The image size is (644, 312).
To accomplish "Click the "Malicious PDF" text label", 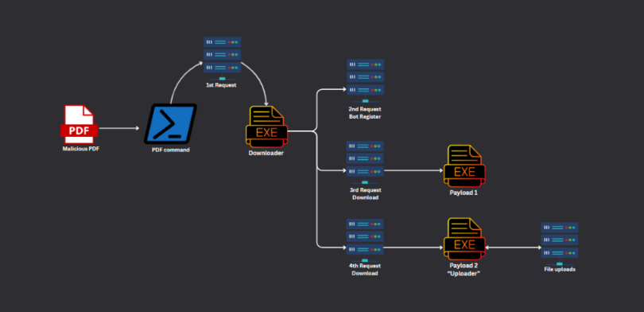I will [x=81, y=149].
